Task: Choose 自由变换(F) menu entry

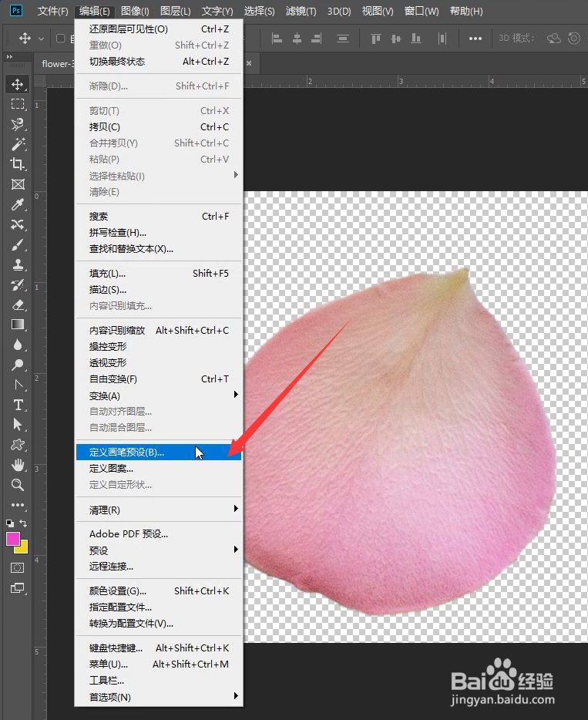Action: 159,379
